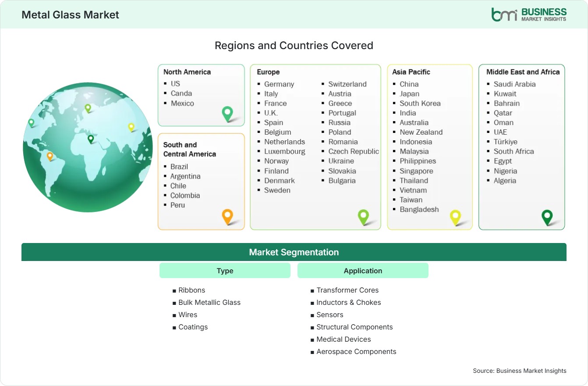Click U.K. in Europe list
Image resolution: width=588 pixels, height=386 pixels.
click(271, 113)
